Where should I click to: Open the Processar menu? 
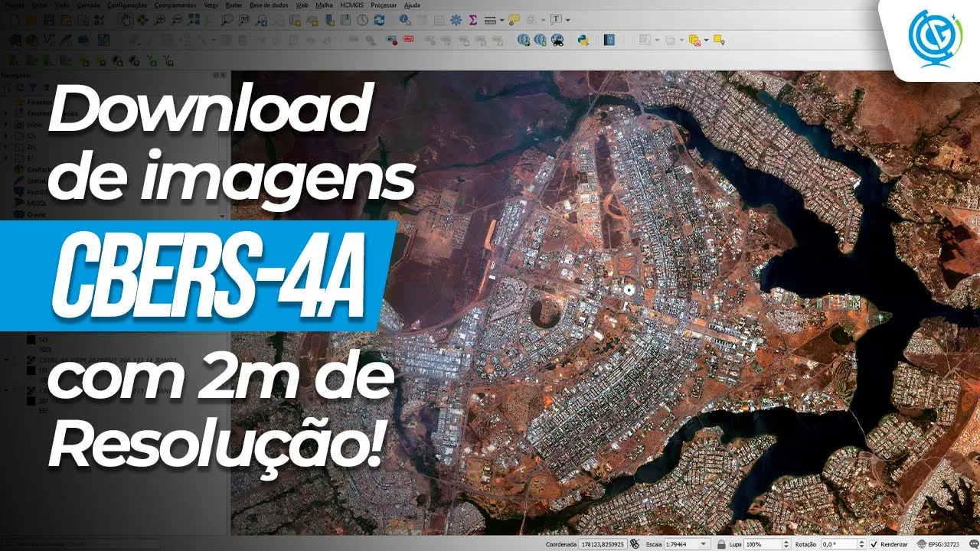384,5
